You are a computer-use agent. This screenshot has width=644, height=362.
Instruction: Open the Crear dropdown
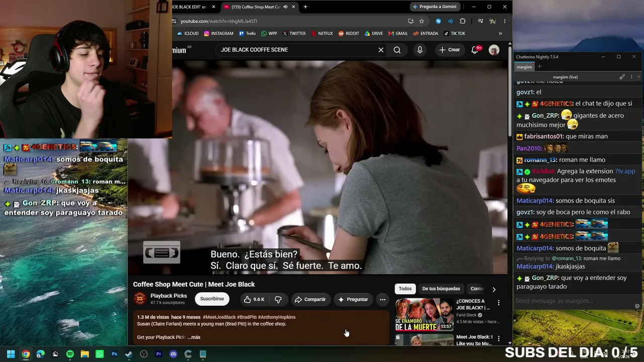[449, 50]
